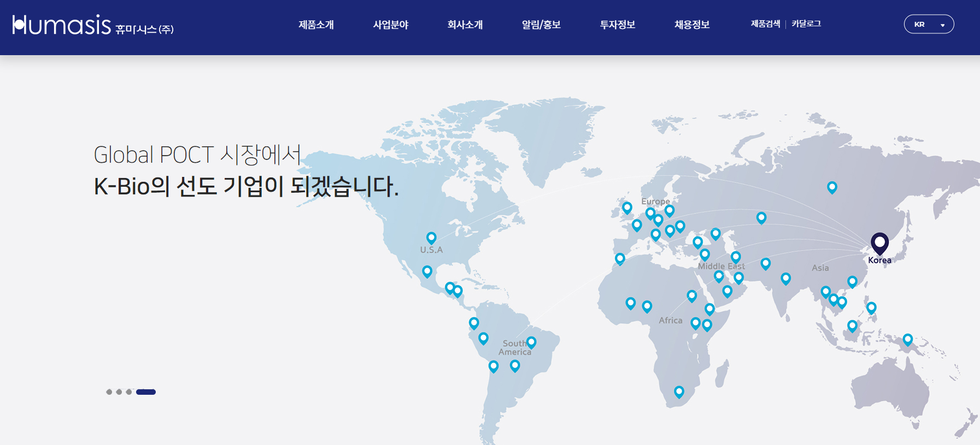This screenshot has height=445, width=980.
Task: Click the map pin on Morocco
Action: (x=620, y=258)
